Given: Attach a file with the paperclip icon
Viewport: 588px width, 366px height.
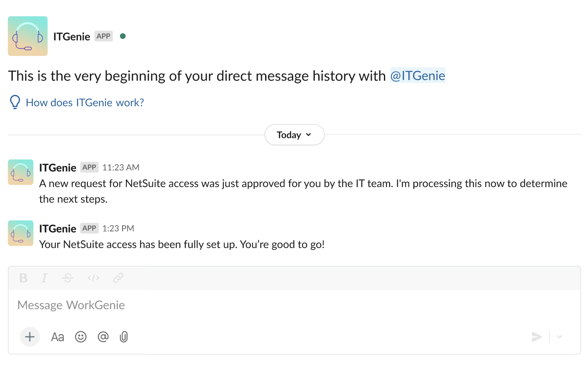Looking at the screenshot, I should (123, 337).
